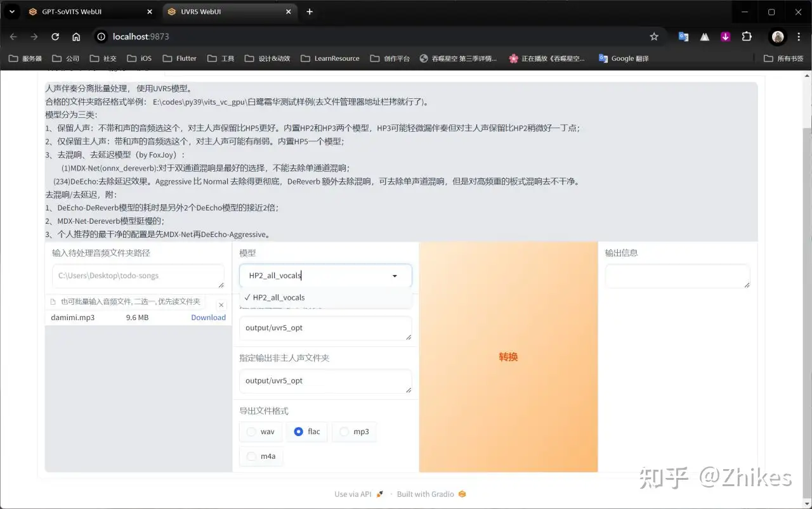
Task: Select the mp3 export format
Action: coord(354,432)
